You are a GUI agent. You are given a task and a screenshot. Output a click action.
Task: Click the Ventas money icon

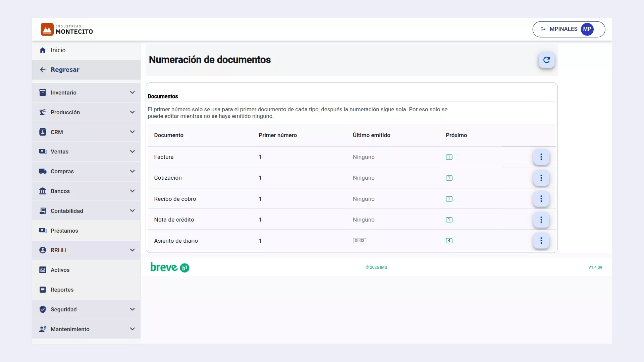click(43, 152)
